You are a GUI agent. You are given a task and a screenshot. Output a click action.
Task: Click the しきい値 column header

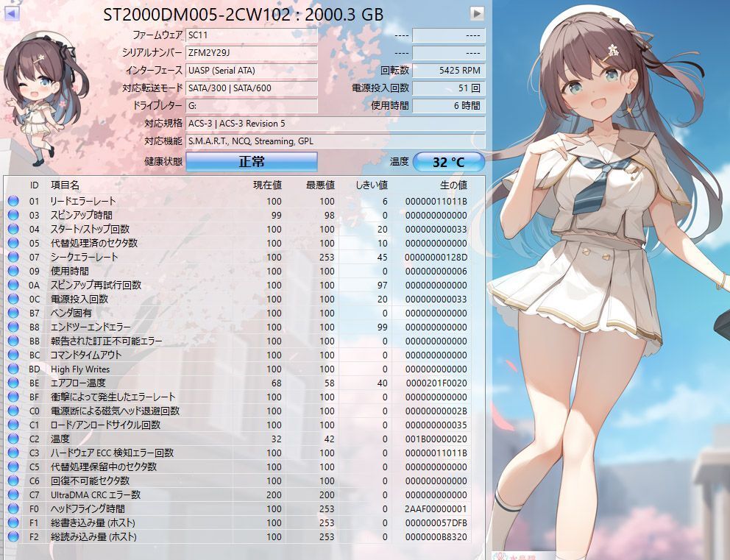(x=372, y=185)
